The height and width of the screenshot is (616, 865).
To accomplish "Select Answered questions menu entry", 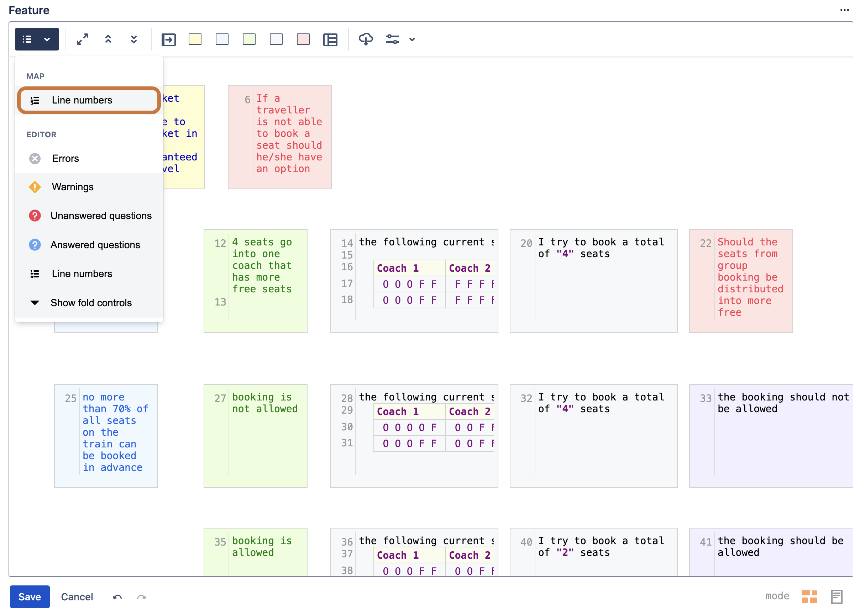I will tap(89, 245).
